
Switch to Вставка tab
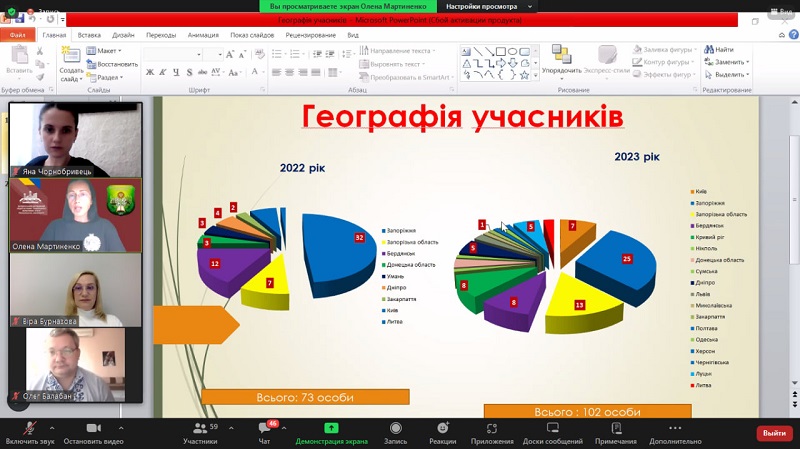pos(89,35)
